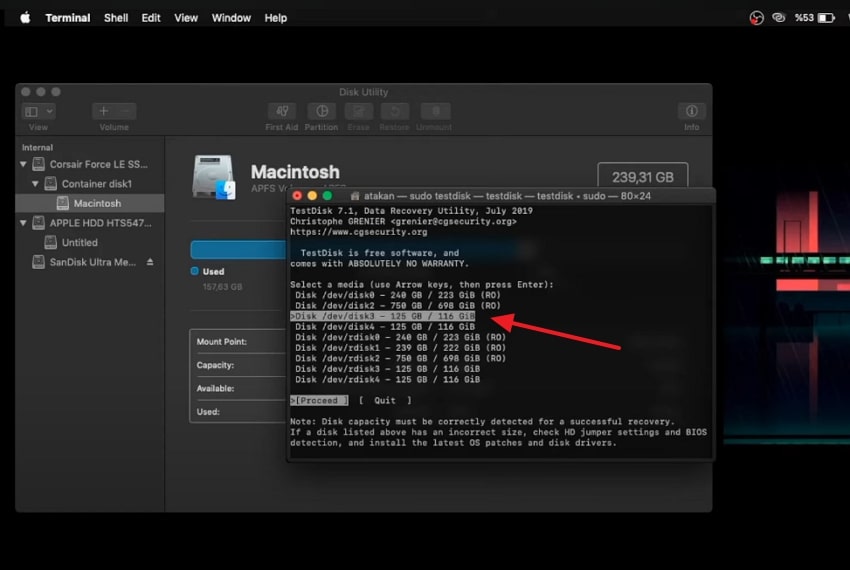Image resolution: width=850 pixels, height=570 pixels.
Task: Open the Info toolbar button
Action: pyautogui.click(x=691, y=111)
